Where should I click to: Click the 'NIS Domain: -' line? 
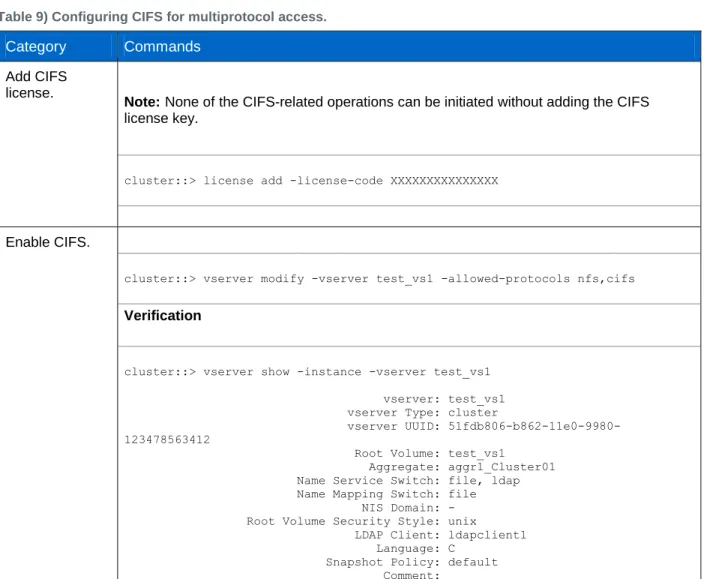tap(408, 508)
